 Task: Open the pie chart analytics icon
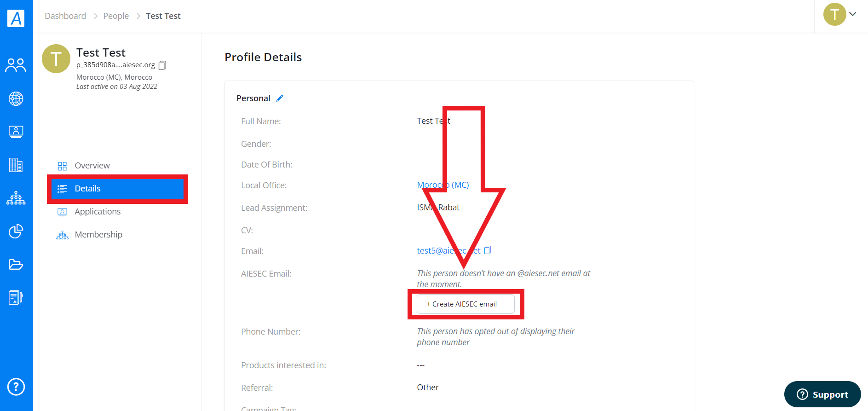point(16,231)
